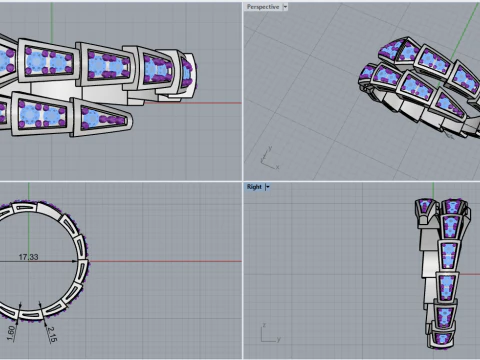Select the 2.15 thickness dimension text
This screenshot has height=360, width=480.
click(x=52, y=334)
